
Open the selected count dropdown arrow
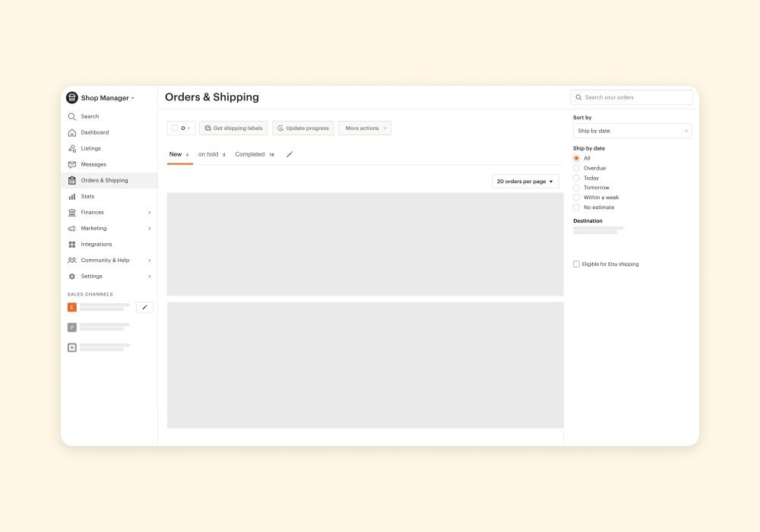point(188,128)
